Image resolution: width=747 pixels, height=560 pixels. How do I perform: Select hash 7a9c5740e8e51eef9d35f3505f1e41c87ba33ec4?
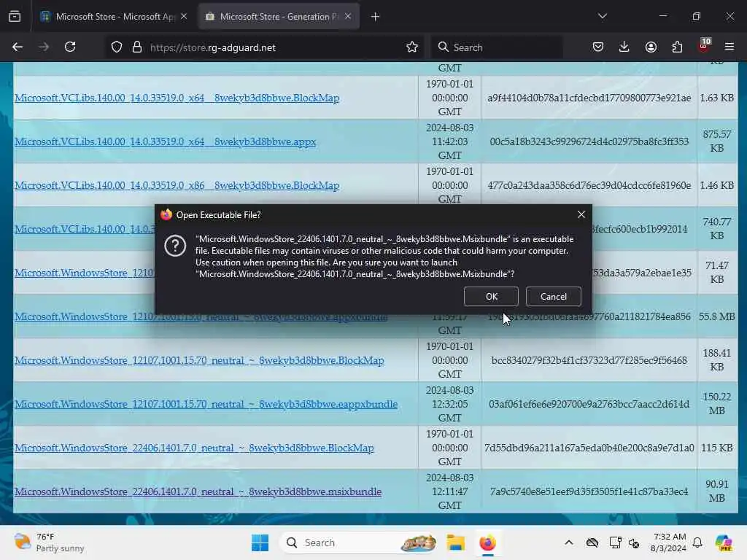tap(589, 492)
